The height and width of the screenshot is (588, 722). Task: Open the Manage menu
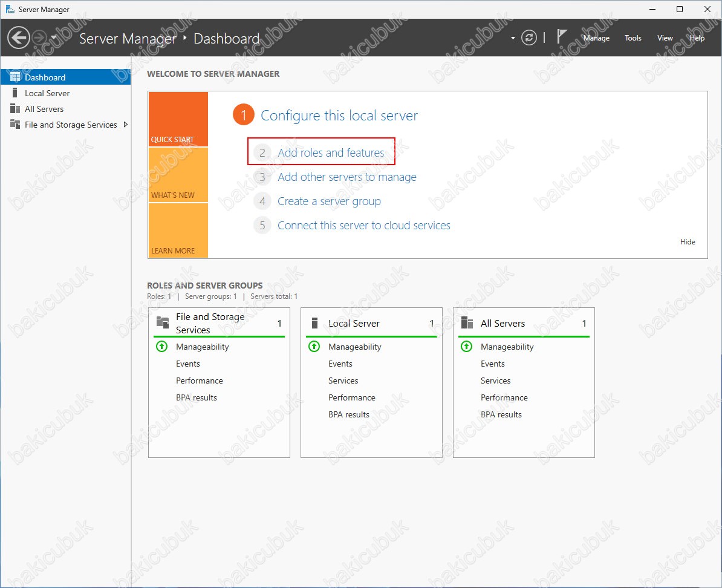point(596,38)
